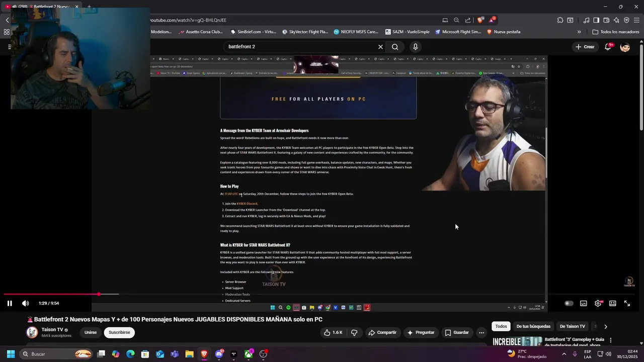Screen dimensions: 644x362
Task: Open subtitles button in player controls
Action: 583,303
